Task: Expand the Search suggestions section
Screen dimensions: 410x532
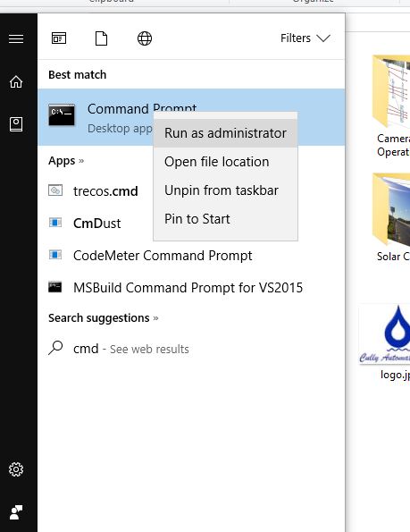Action: coord(104,318)
